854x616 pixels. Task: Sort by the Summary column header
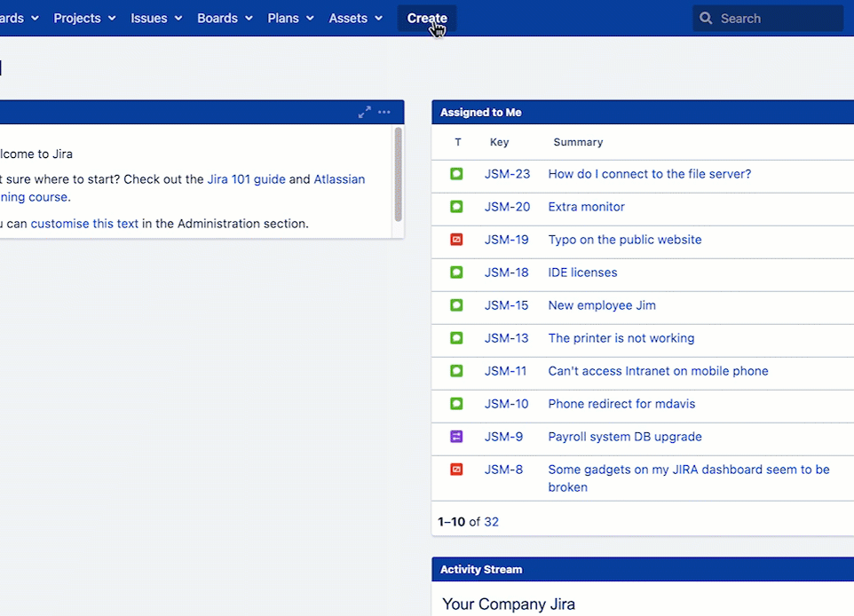click(x=578, y=142)
